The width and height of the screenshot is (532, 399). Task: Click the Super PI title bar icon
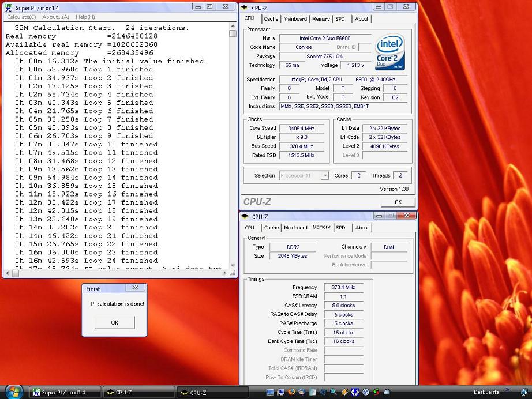pos(9,7)
